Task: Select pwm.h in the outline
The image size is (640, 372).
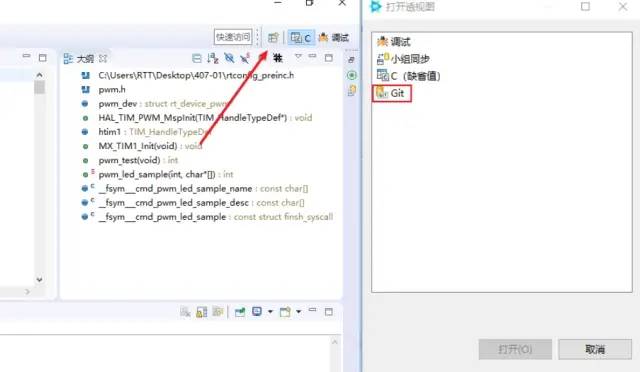Action: click(112, 89)
